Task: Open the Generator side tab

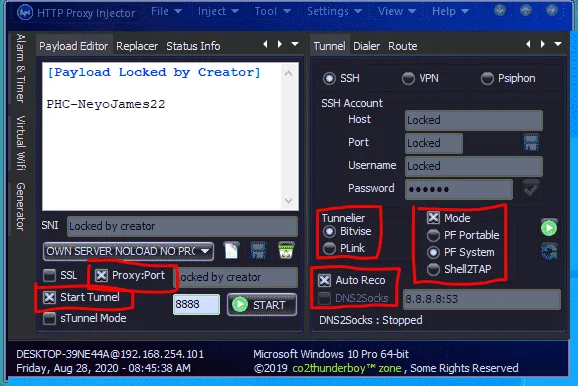Action: [x=21, y=207]
